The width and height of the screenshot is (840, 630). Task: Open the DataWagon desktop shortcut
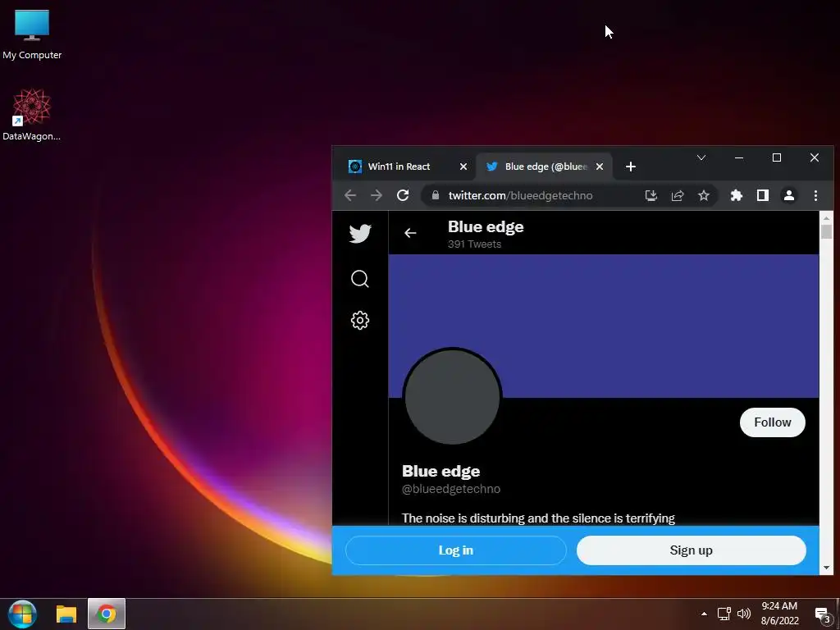32,115
